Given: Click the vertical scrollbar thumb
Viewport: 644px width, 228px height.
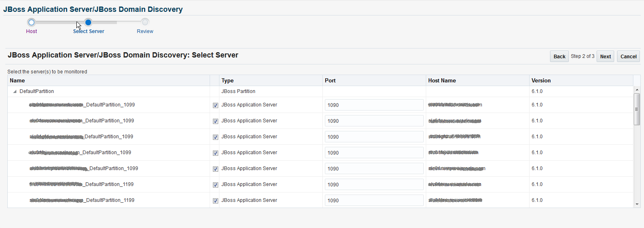Looking at the screenshot, I should (637, 109).
